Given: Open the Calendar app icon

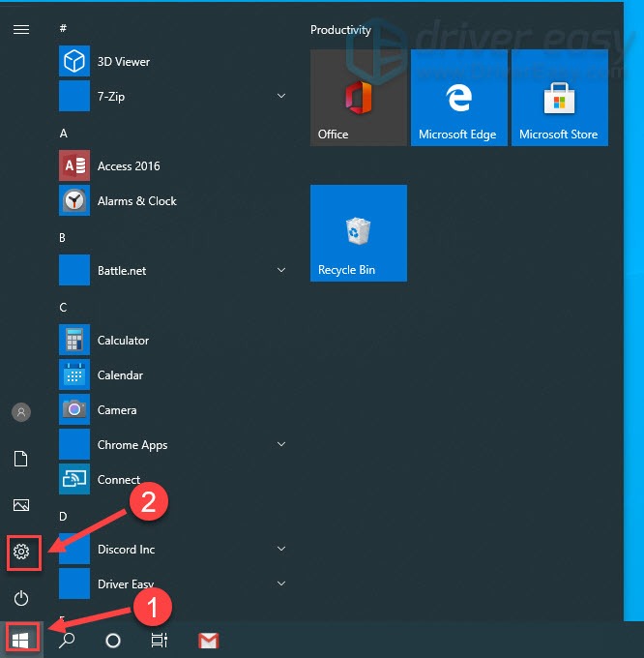Looking at the screenshot, I should [74, 374].
